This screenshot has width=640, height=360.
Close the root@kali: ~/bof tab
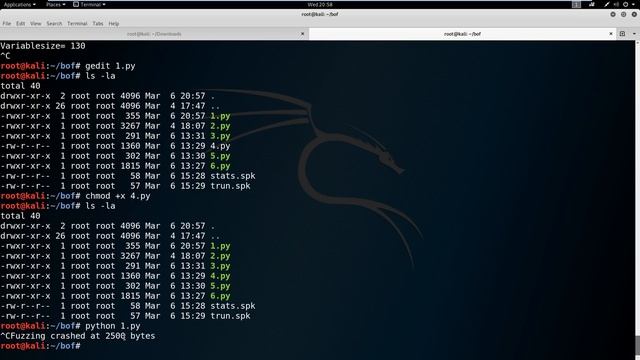pos(611,34)
